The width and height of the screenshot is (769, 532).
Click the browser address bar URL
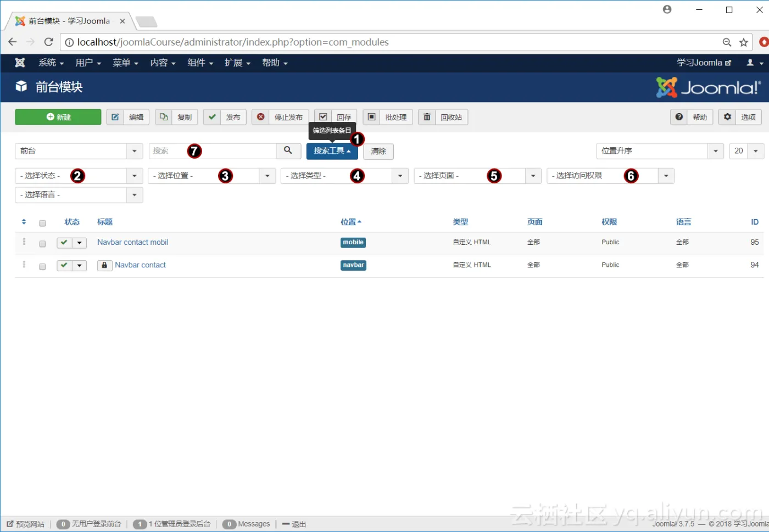[x=233, y=42]
